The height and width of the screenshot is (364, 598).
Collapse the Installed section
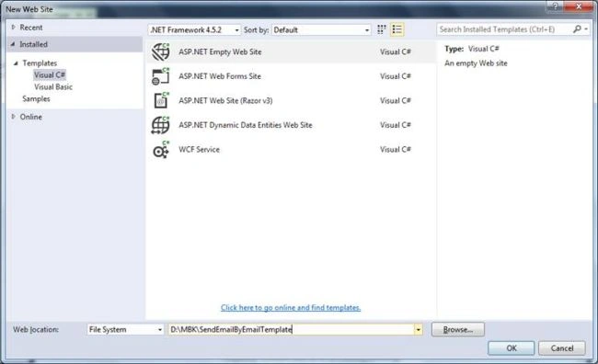13,44
